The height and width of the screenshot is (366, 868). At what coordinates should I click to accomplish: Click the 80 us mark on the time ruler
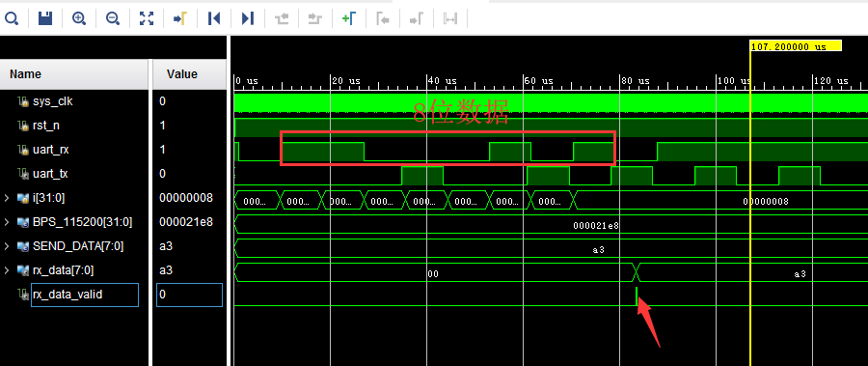click(636, 81)
